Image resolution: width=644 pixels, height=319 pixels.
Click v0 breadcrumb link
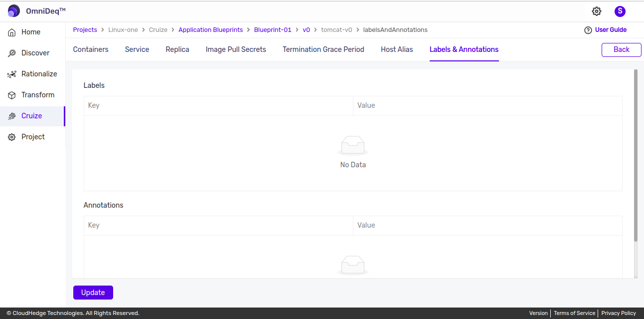[307, 30]
